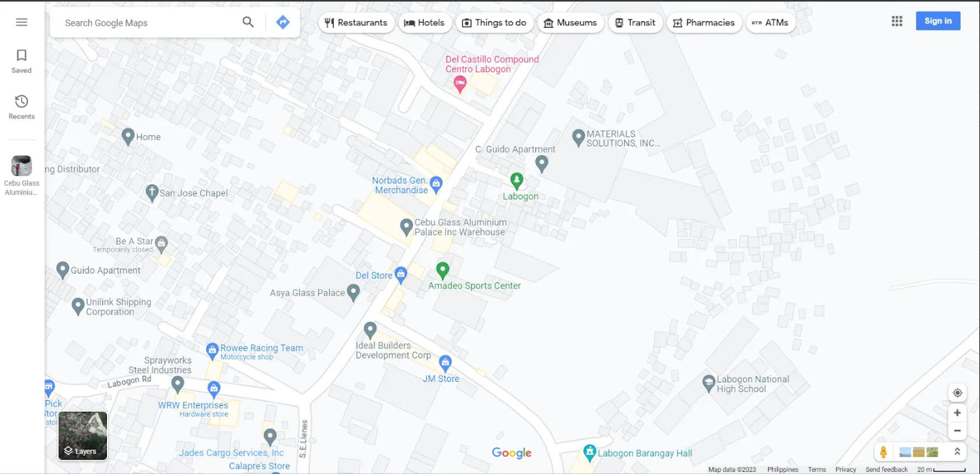Open the Saved places panel

tap(21, 61)
